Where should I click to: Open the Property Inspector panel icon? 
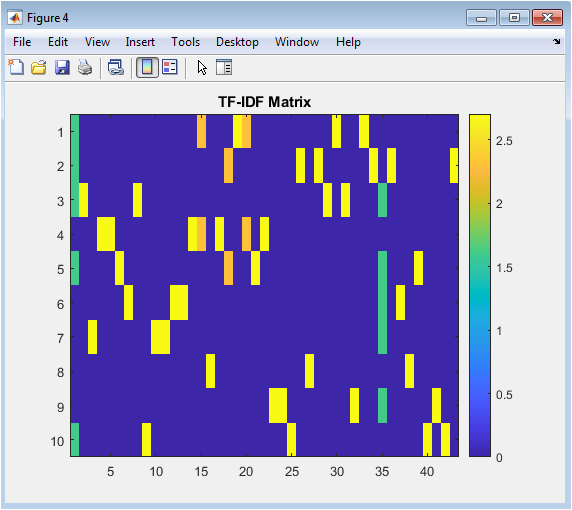(x=224, y=67)
